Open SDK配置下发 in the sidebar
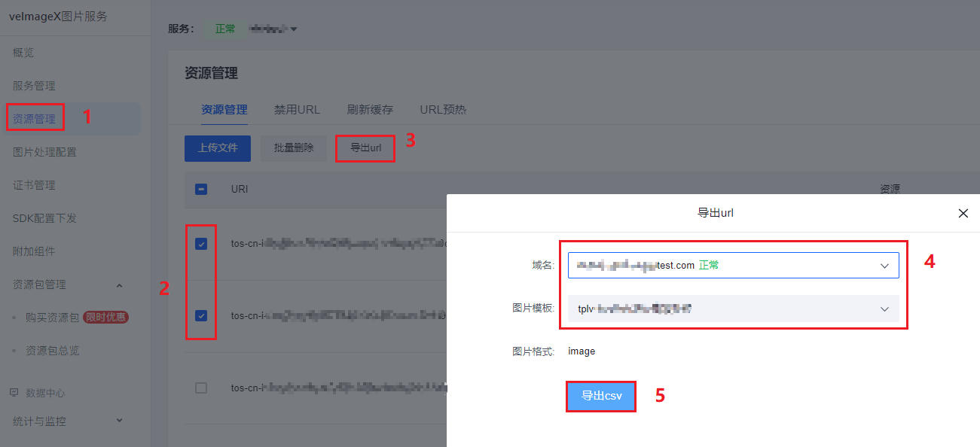980x447 pixels. [44, 218]
